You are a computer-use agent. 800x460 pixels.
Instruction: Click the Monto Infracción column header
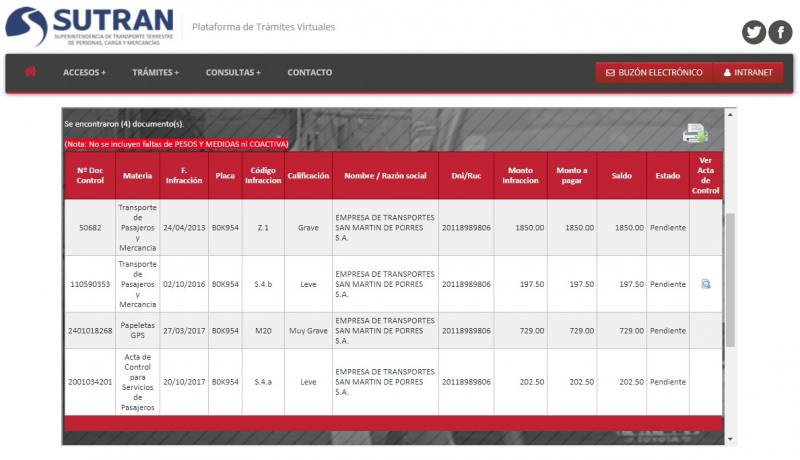520,175
